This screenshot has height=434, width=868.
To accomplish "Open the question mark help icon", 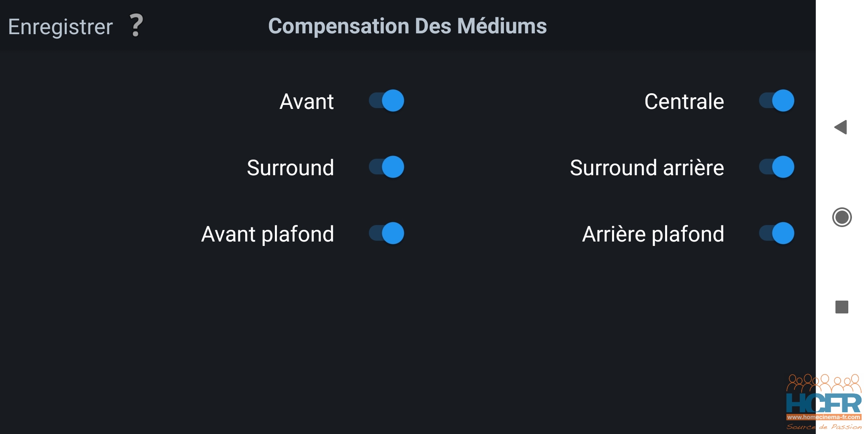I will pos(136,26).
